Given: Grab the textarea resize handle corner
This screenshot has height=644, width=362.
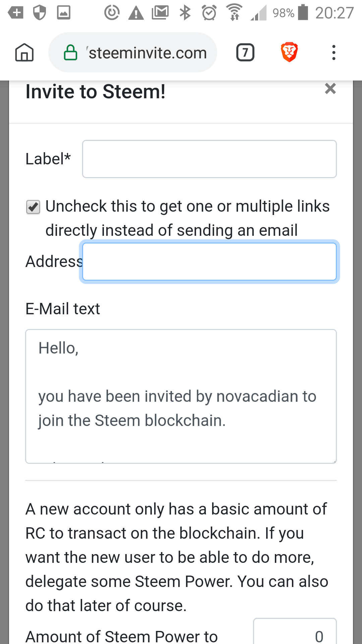Looking at the screenshot, I should coord(334,461).
